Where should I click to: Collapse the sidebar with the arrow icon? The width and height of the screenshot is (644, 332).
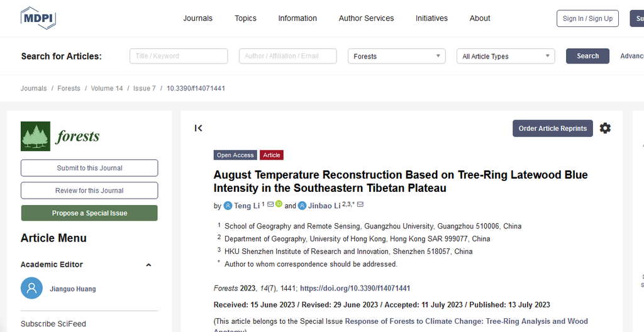click(199, 128)
